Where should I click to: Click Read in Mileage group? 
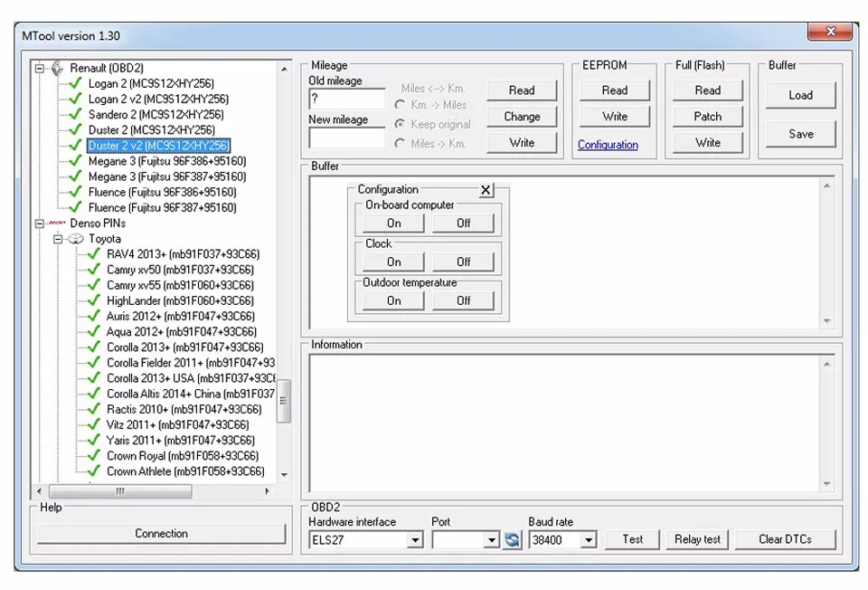point(522,90)
